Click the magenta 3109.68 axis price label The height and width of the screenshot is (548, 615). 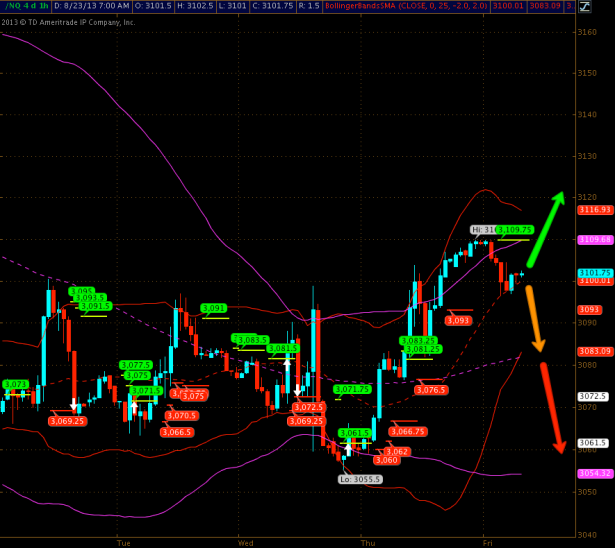click(x=594, y=240)
